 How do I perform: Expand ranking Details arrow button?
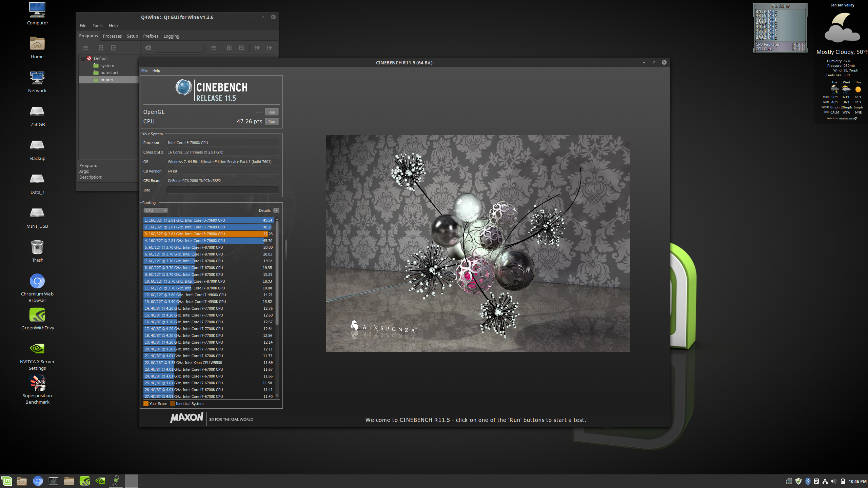pyautogui.click(x=276, y=210)
